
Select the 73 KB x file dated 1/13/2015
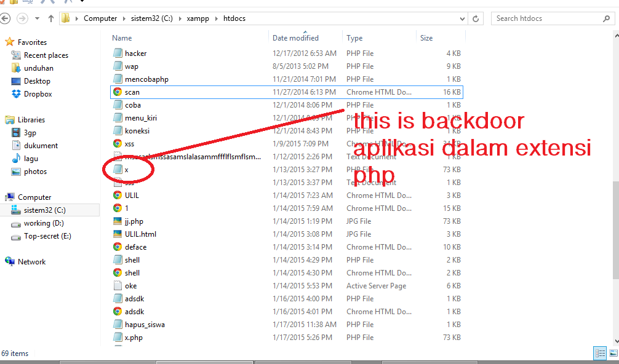tap(287, 170)
